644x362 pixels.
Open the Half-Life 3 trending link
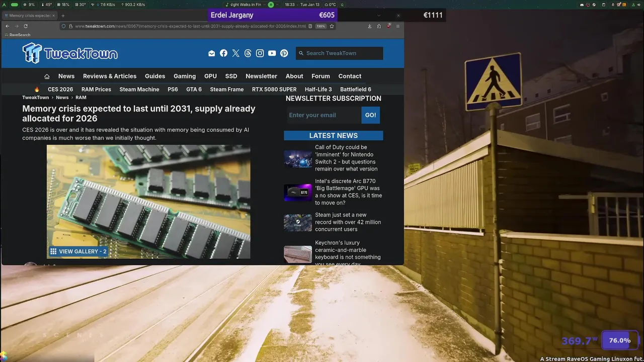tap(318, 89)
